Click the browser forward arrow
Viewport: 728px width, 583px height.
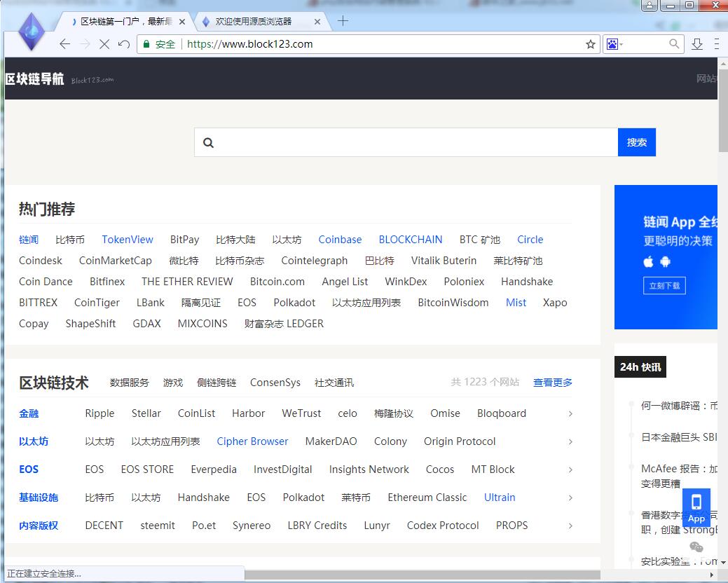pyautogui.click(x=85, y=44)
